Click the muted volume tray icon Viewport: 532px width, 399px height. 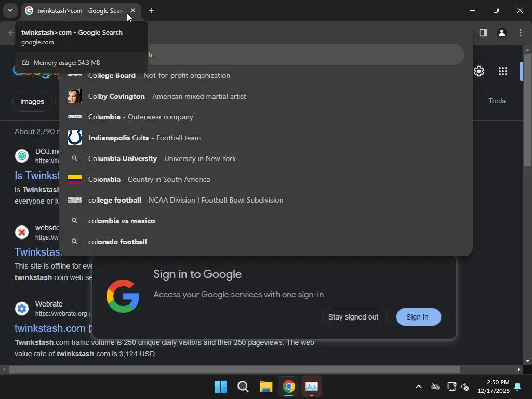pyautogui.click(x=465, y=387)
